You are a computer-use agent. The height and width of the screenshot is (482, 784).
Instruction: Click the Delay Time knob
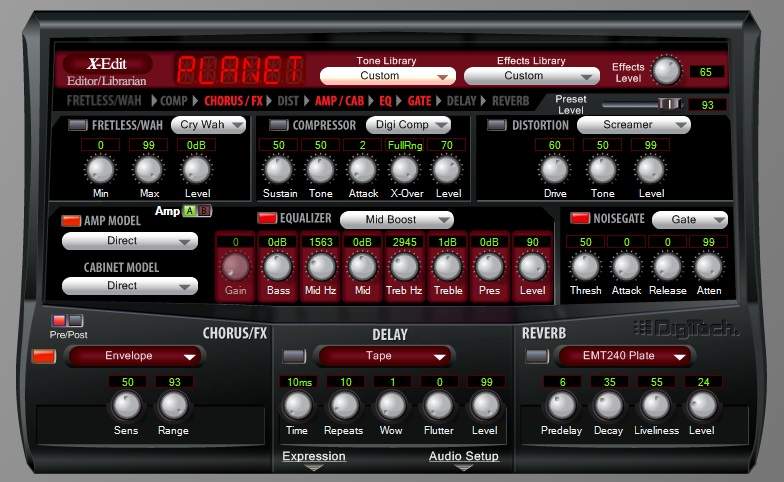(298, 406)
